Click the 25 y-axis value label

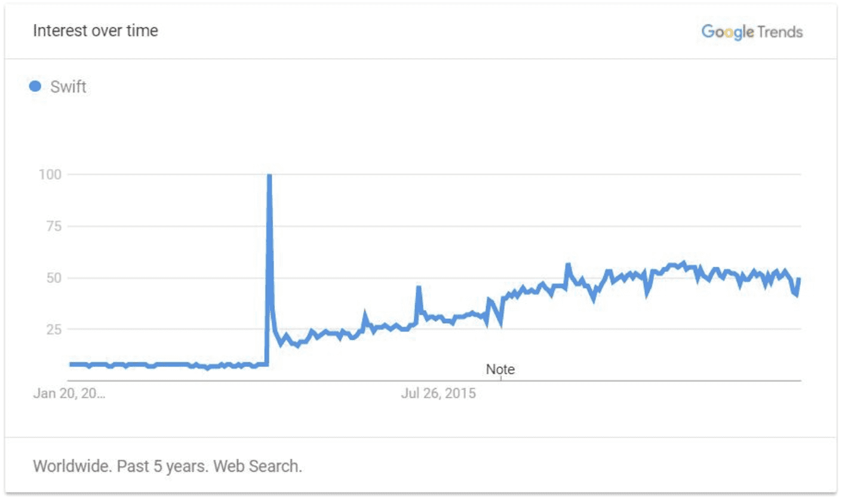pyautogui.click(x=54, y=329)
